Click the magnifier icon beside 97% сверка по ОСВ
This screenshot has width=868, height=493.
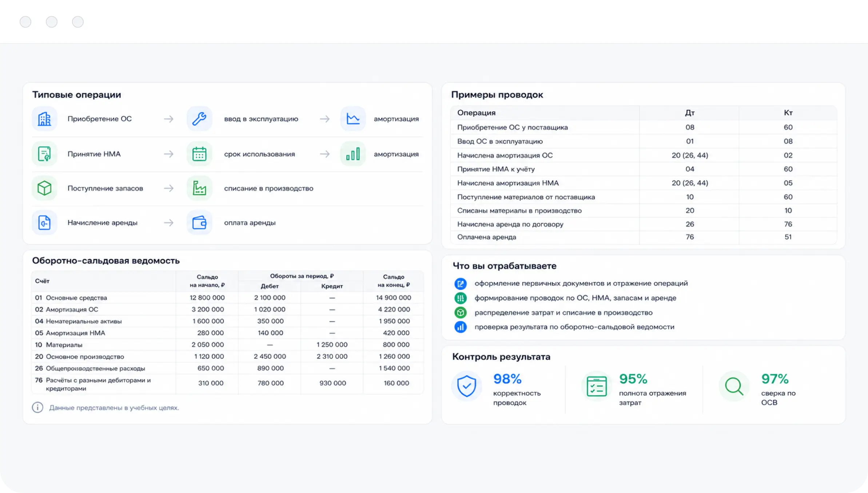point(734,386)
